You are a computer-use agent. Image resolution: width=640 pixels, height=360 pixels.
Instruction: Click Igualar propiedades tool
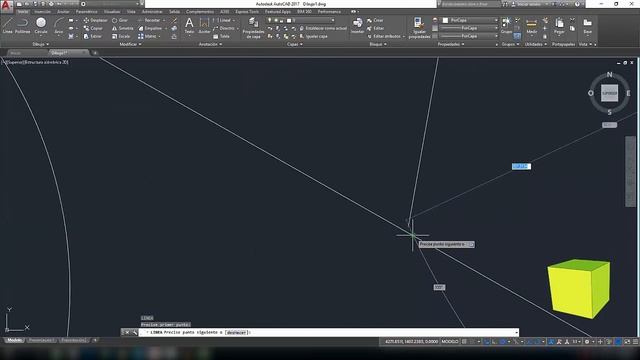click(419, 28)
